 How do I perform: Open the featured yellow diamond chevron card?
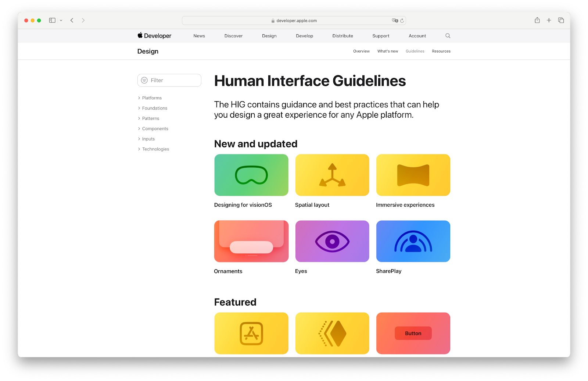click(x=332, y=333)
